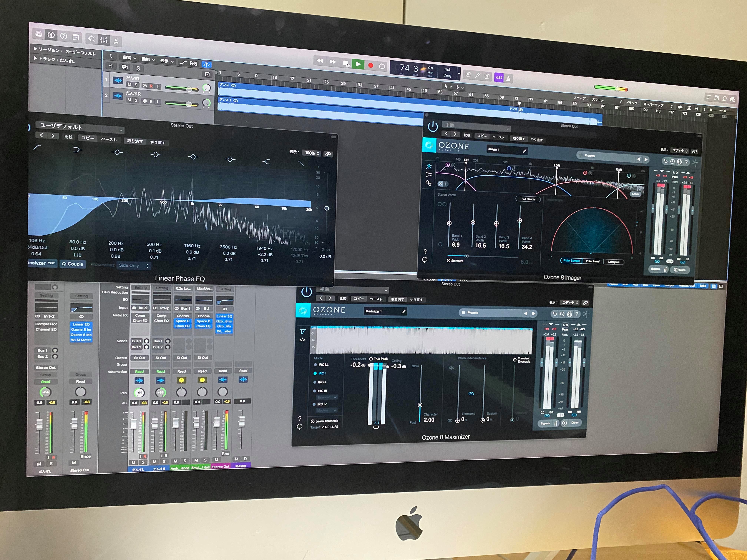The width and height of the screenshot is (747, 560).
Task: Open settings gear in Ozone 8 Imager
Action: point(679,162)
